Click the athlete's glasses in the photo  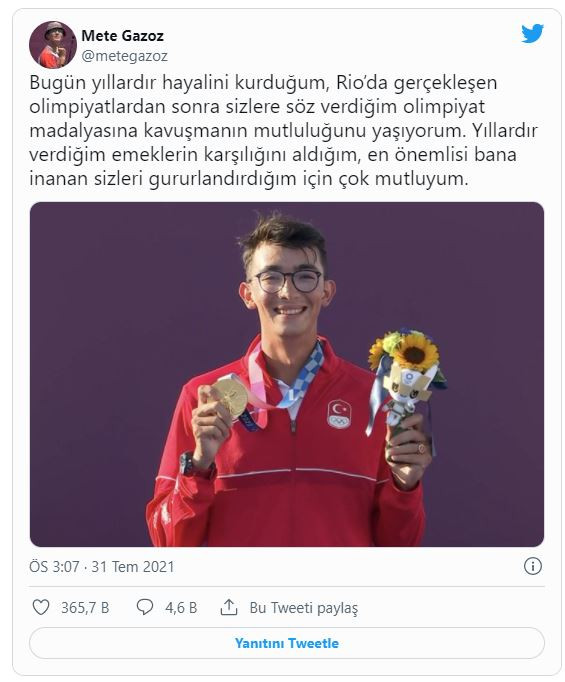point(287,281)
